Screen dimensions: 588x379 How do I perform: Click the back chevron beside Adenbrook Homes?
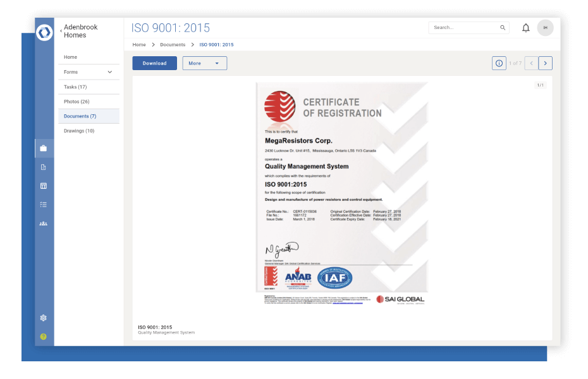coord(61,31)
